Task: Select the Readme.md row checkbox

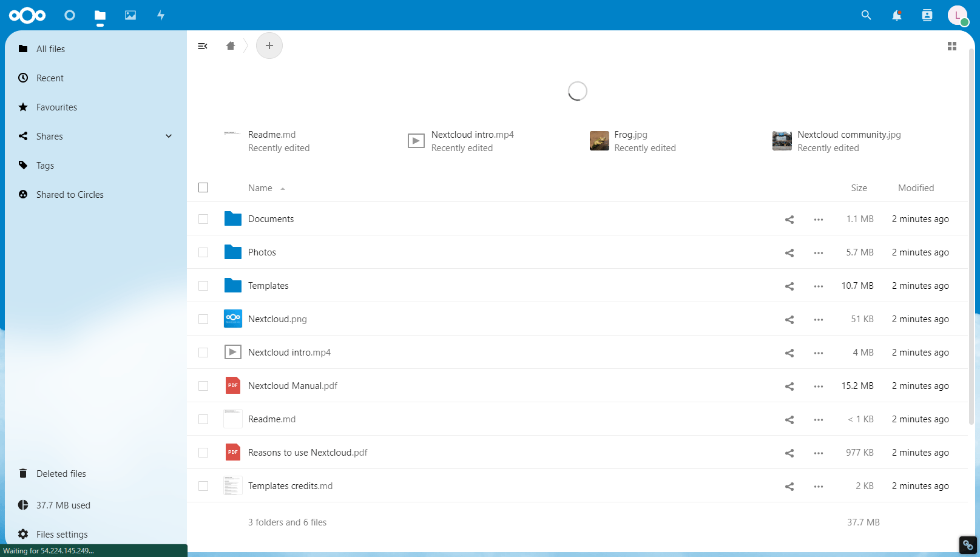Action: [203, 419]
